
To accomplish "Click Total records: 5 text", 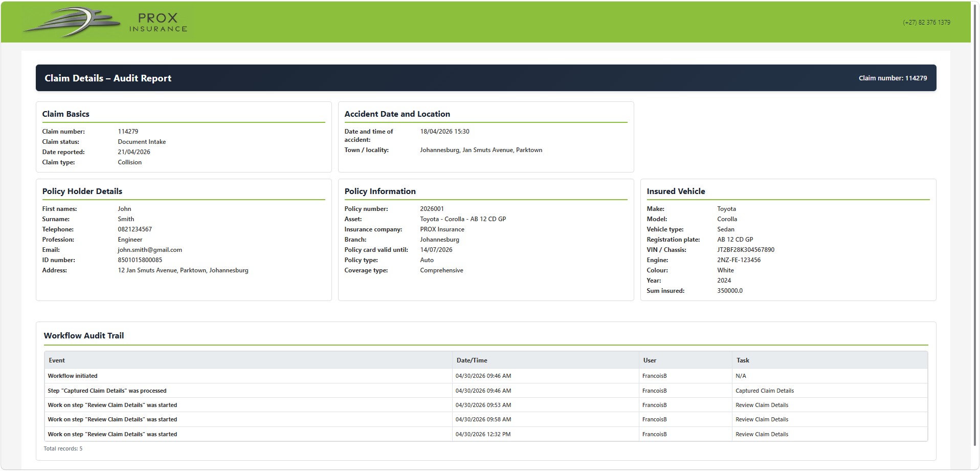I will click(63, 448).
